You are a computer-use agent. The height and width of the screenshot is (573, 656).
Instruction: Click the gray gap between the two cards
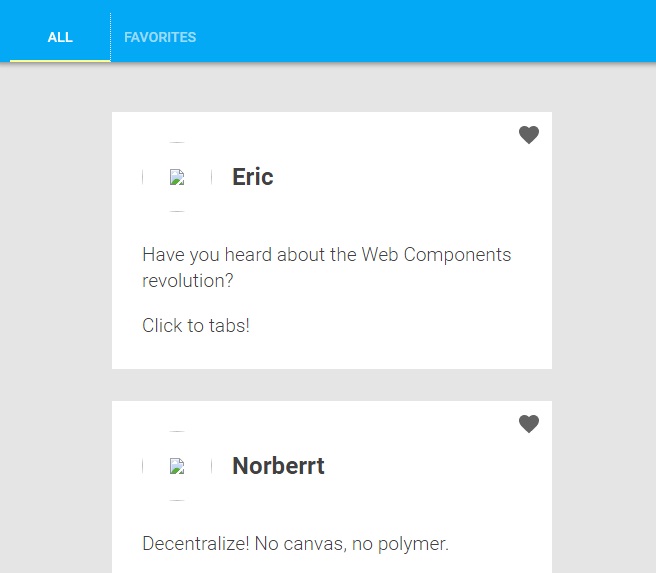coord(330,385)
